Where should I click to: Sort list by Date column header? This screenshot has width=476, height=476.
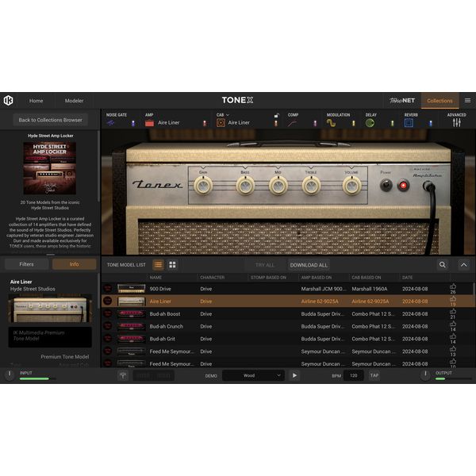(408, 278)
